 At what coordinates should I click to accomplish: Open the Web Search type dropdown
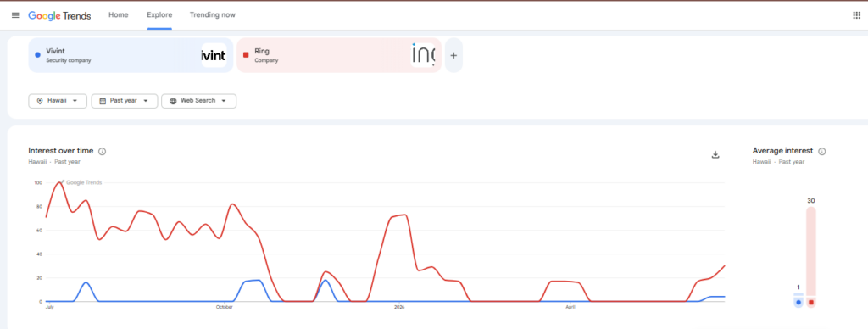[x=198, y=101]
